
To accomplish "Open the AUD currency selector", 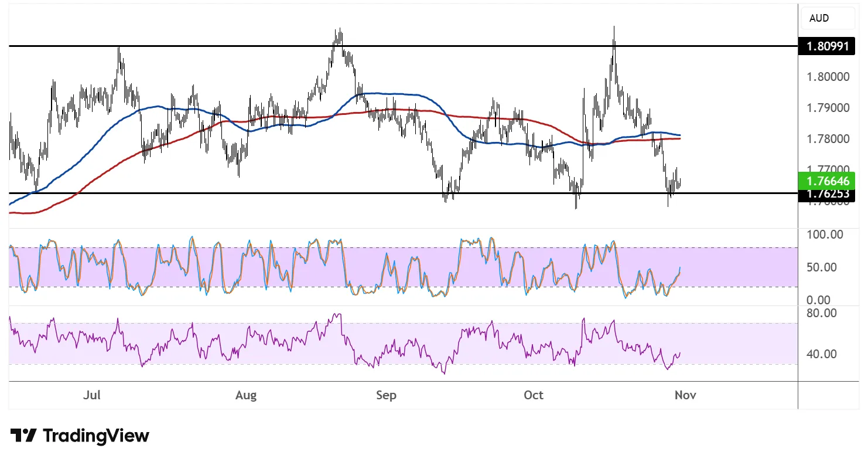I will click(826, 18).
